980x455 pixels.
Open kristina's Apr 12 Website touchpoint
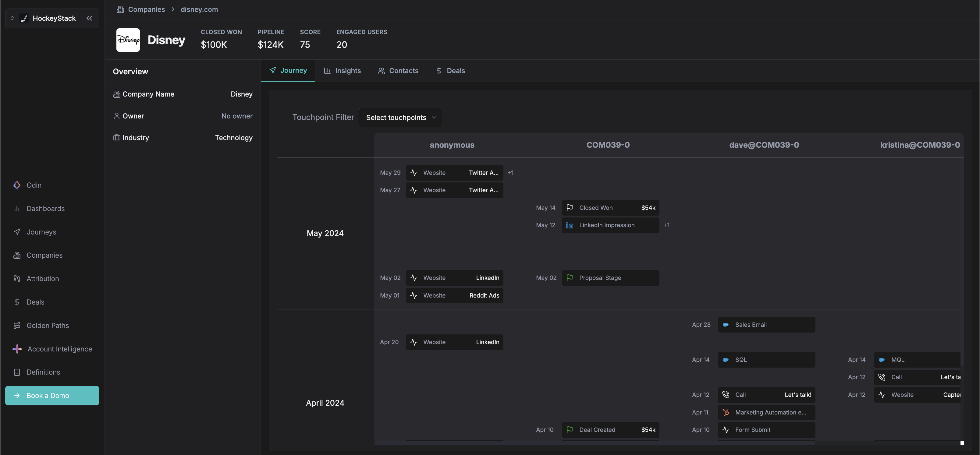(917, 395)
